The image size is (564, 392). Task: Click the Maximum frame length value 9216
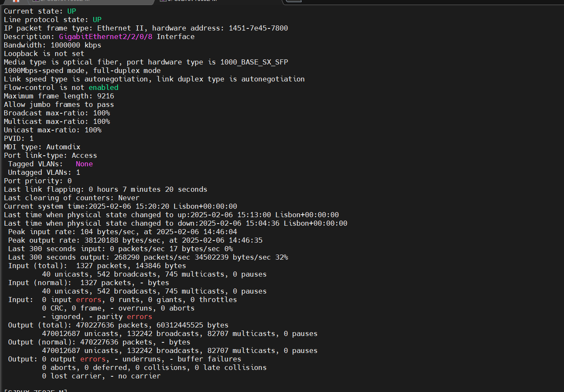click(106, 96)
